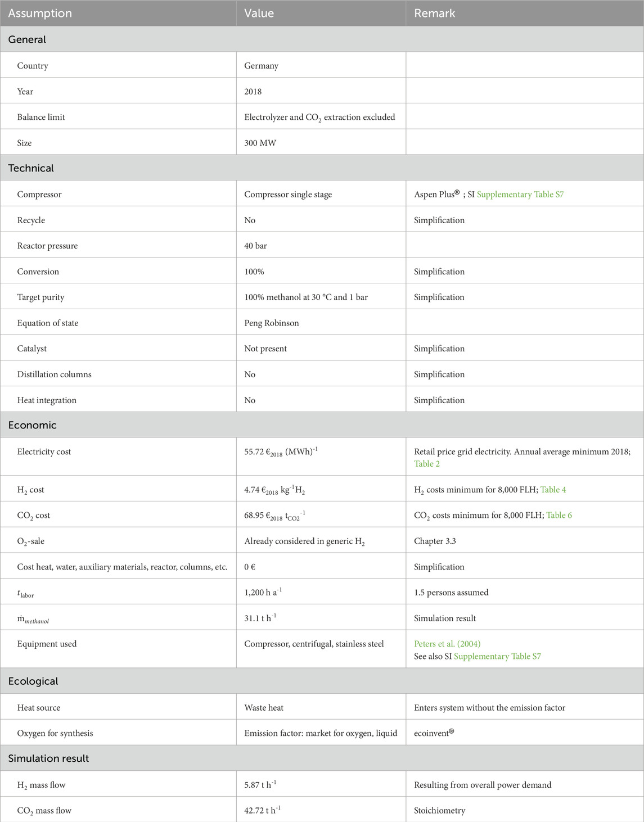Screen dimensions: 644x822
Task: Click the Simulation result section heading
Action: point(48,758)
